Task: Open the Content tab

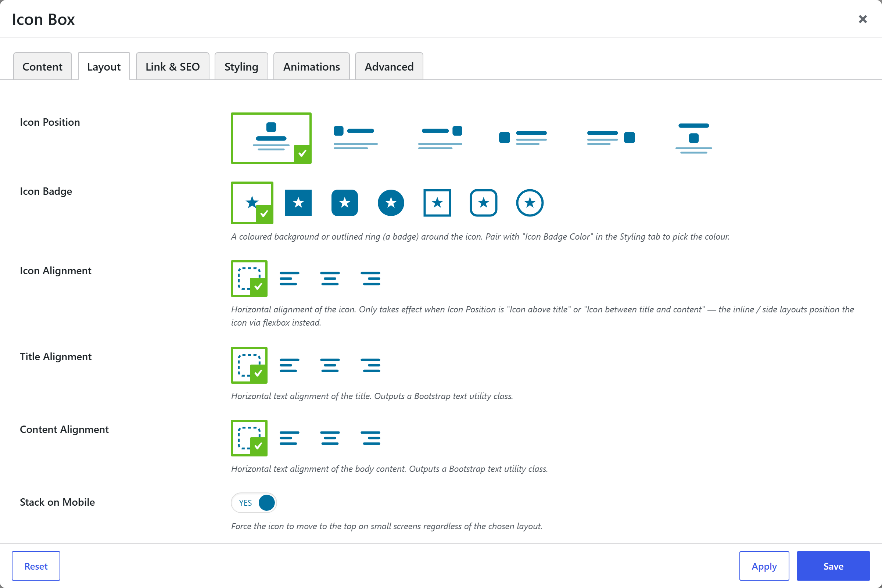Action: (x=42, y=67)
